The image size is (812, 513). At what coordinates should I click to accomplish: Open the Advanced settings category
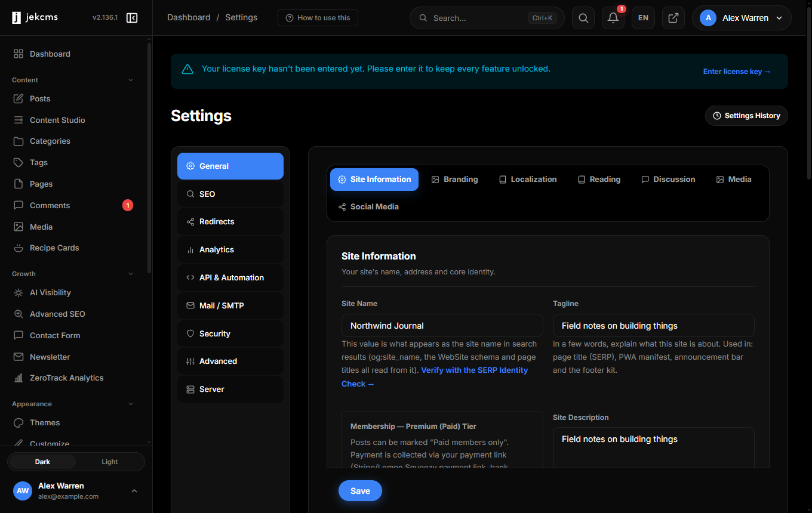[230, 361]
